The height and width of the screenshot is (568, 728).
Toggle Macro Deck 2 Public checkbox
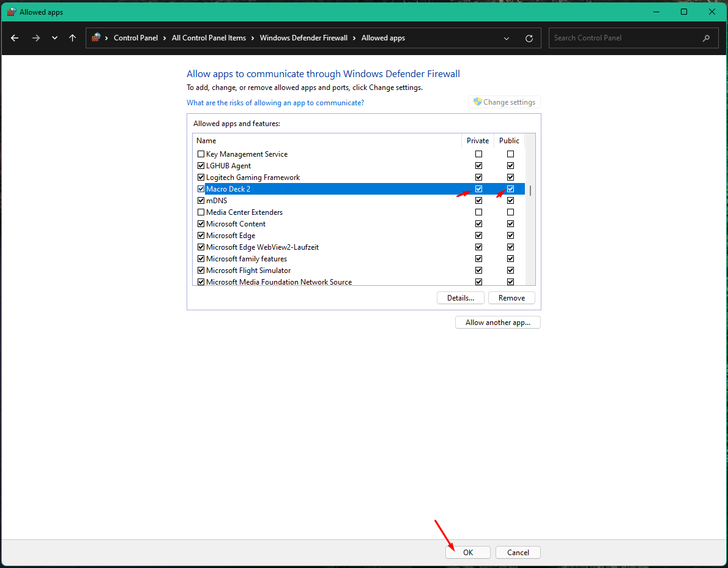(x=511, y=189)
